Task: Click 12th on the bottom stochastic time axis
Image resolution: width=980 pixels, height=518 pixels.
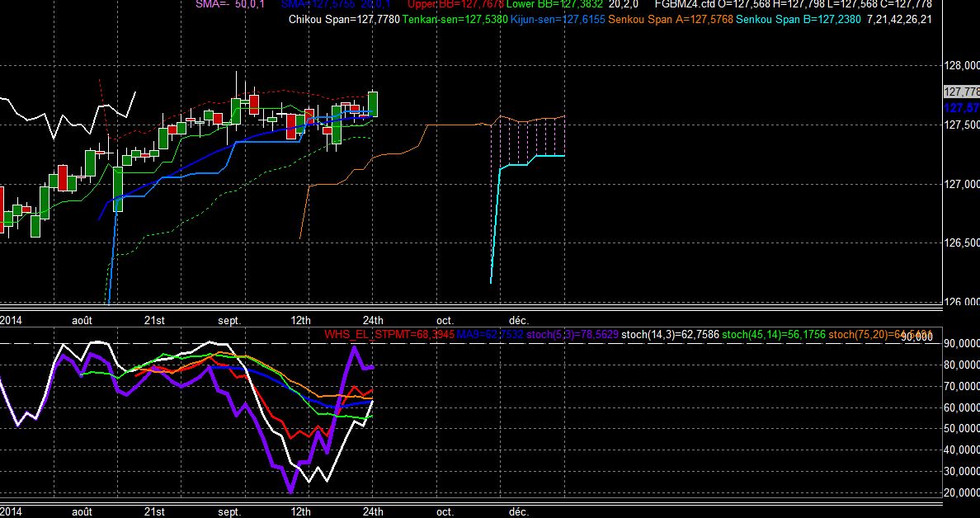Action: click(x=300, y=511)
